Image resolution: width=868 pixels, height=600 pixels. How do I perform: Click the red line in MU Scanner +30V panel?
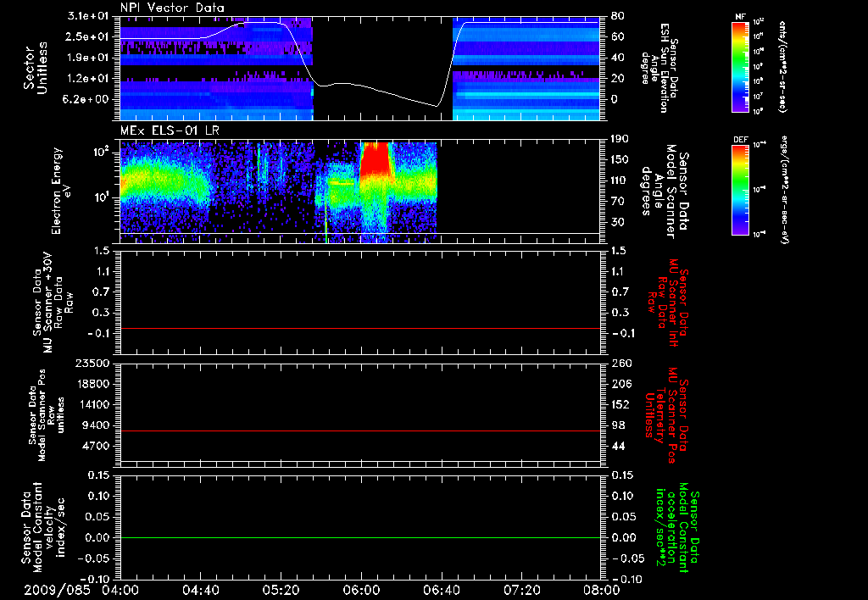[x=359, y=328]
